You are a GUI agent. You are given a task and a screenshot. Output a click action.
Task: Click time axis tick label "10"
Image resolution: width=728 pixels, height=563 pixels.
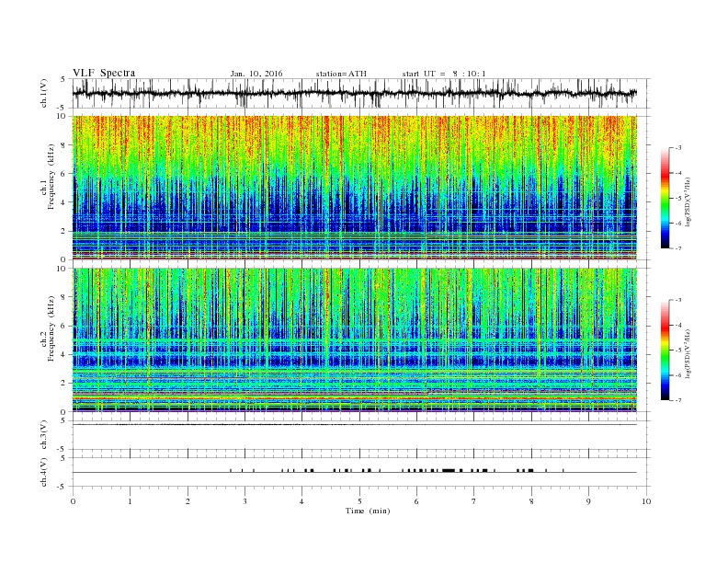646,501
